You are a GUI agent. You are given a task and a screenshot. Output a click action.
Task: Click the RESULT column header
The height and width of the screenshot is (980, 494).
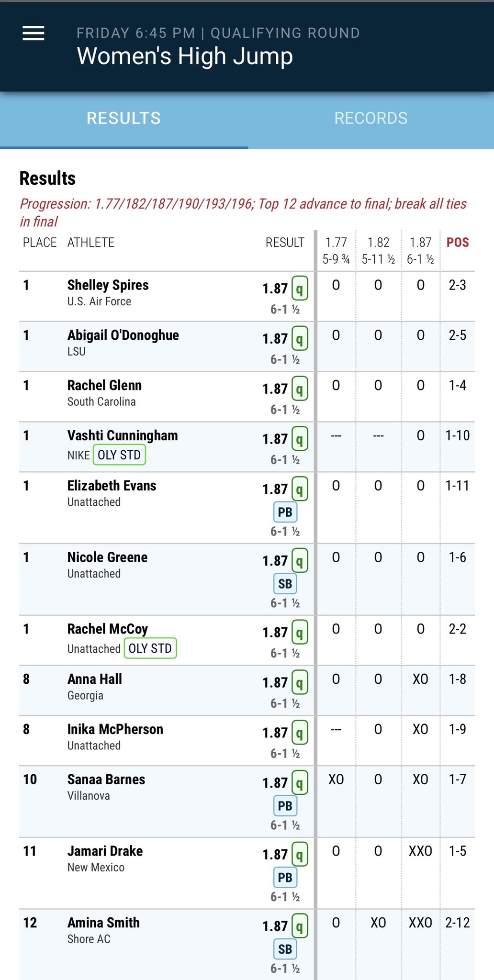tap(285, 243)
